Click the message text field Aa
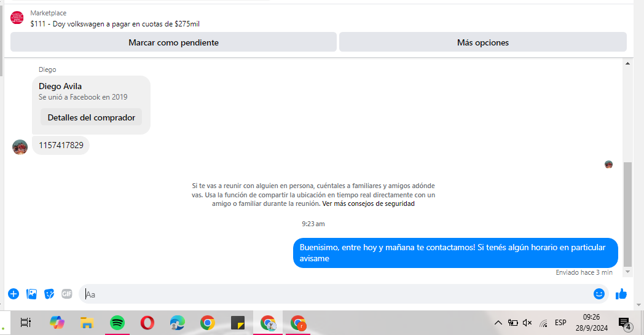This screenshot has width=644, height=335. tap(335, 294)
